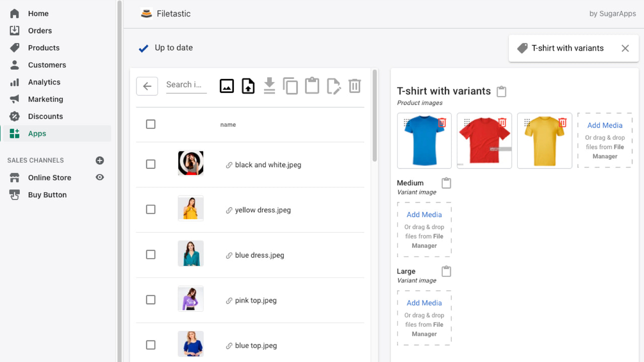
Task: Toggle Online Store visibility eye icon
Action: (100, 177)
